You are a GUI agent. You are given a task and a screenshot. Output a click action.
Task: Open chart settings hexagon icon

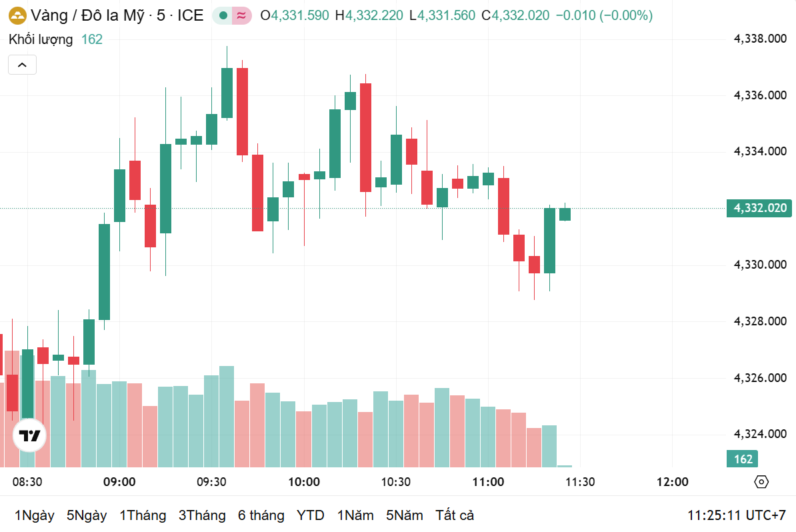[x=761, y=482]
